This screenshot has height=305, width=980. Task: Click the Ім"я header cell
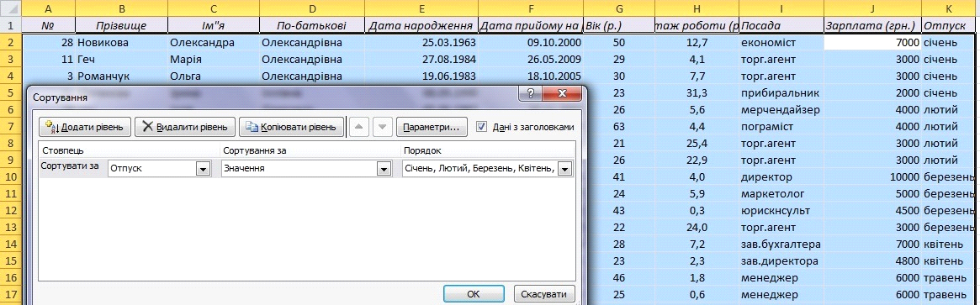click(x=213, y=25)
